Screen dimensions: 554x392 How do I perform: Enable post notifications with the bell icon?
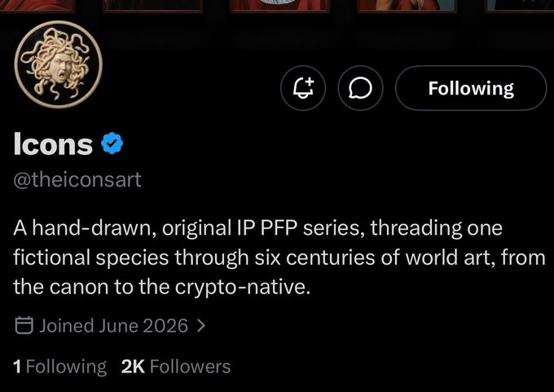303,88
